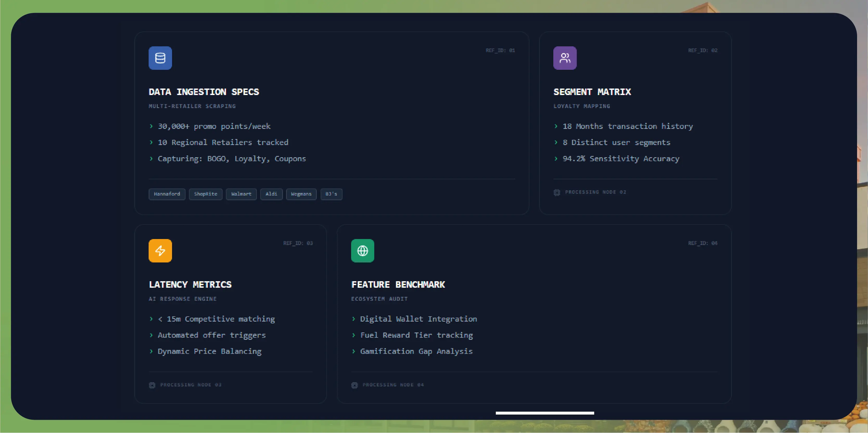This screenshot has height=433, width=868.
Task: Click chevron before Digital Wallet Integration
Action: click(353, 319)
